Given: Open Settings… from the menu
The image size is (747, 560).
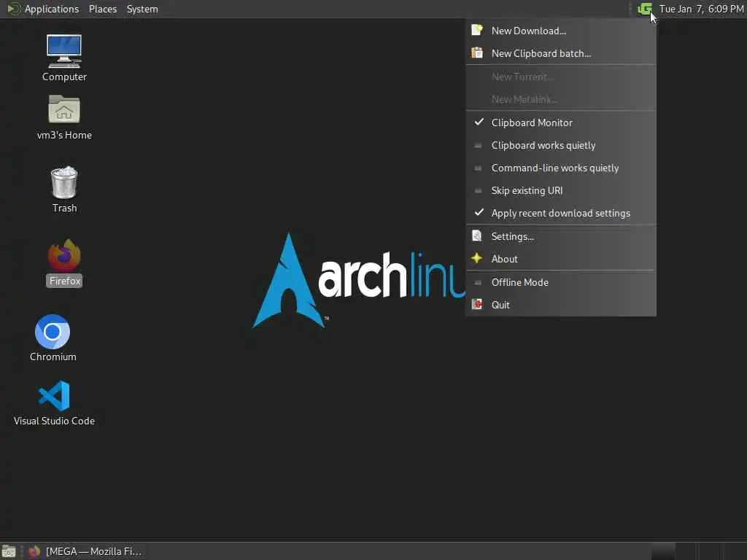Looking at the screenshot, I should coord(561,237).
